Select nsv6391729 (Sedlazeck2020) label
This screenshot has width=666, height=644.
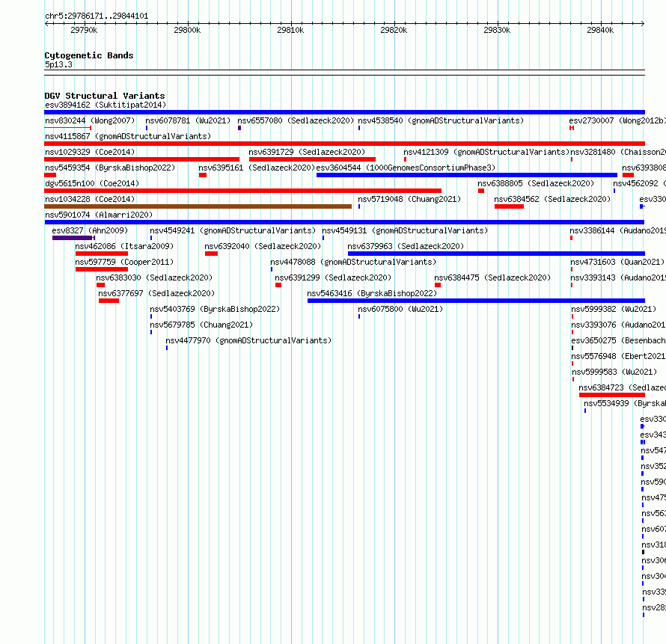(307, 152)
